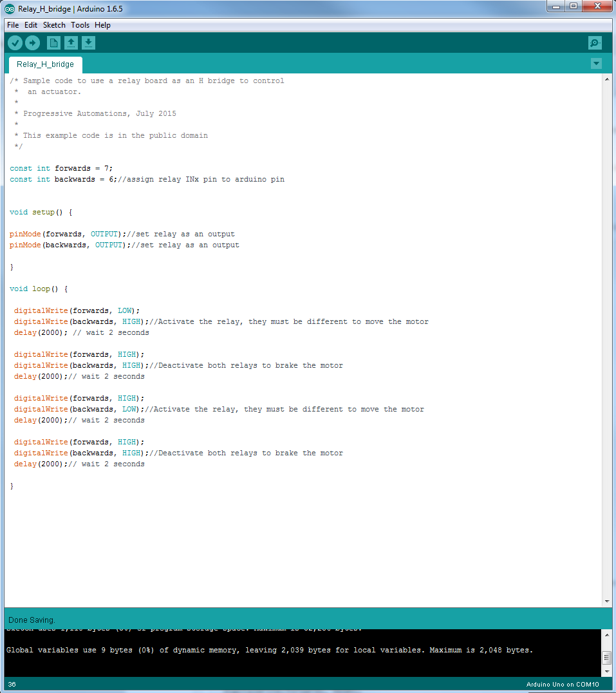
Task: Click 'This example code is in the public domain'
Action: point(115,136)
